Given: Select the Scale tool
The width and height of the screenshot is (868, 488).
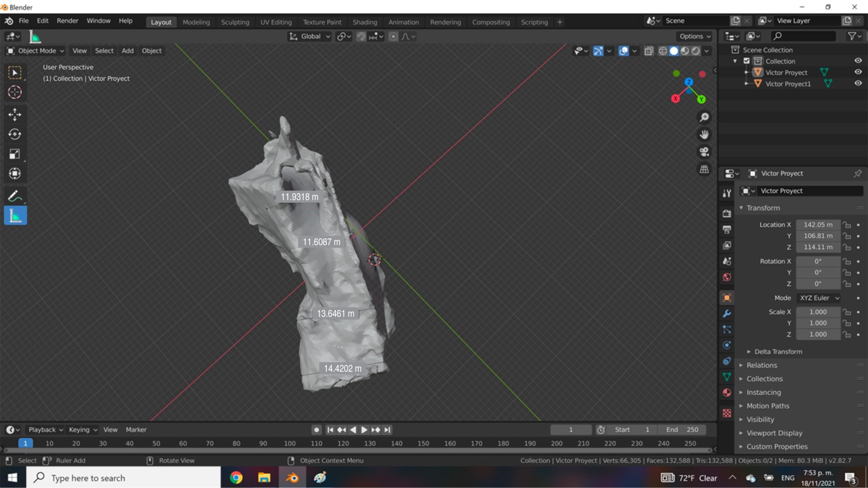Looking at the screenshot, I should tap(14, 154).
